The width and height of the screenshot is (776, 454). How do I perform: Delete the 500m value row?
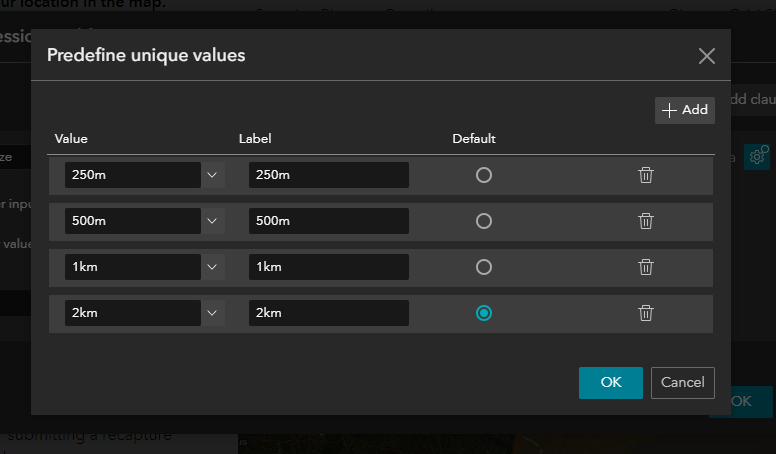click(646, 221)
